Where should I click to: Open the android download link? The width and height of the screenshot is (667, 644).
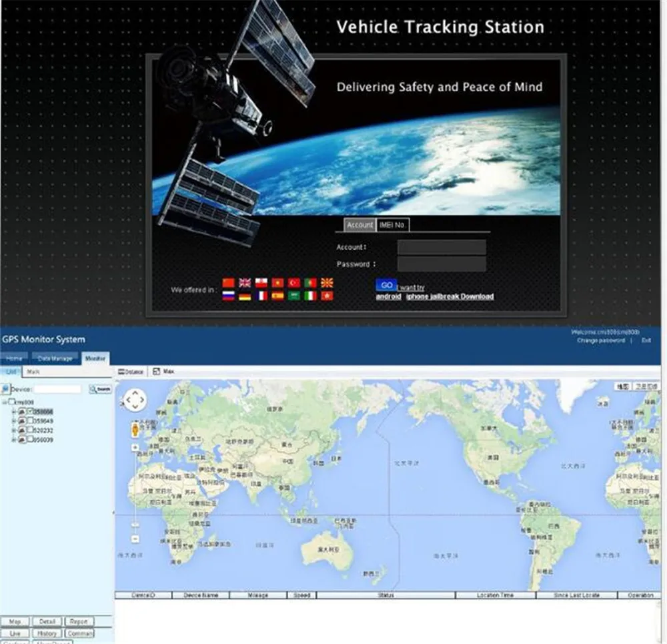388,296
